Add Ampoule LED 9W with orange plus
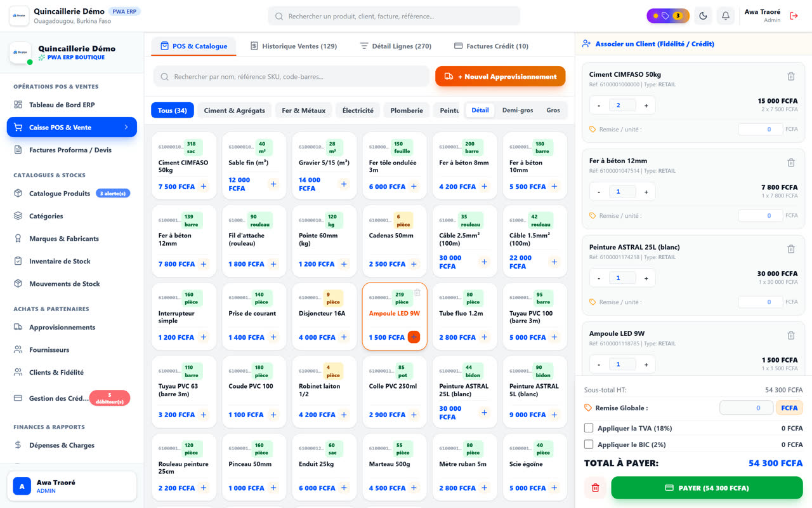 coord(414,337)
